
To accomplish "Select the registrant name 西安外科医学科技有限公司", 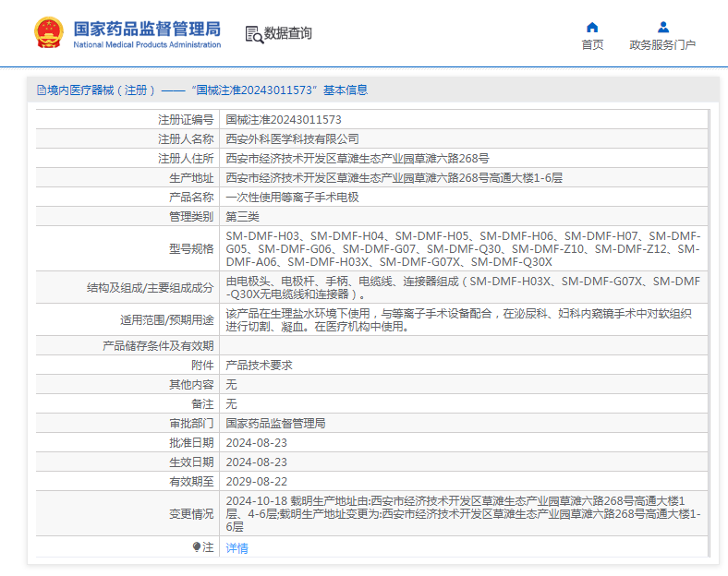I will [x=293, y=139].
